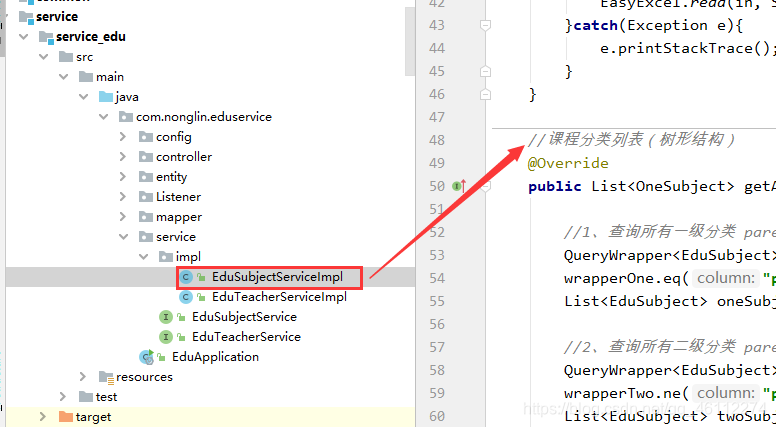Expand the resources folder
Viewport: 776px width, 427px height.
83,377
